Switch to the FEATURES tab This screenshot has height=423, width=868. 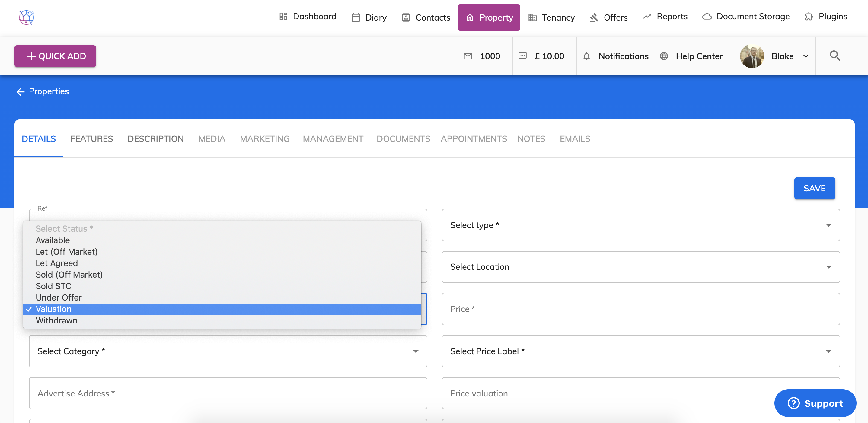tap(92, 139)
